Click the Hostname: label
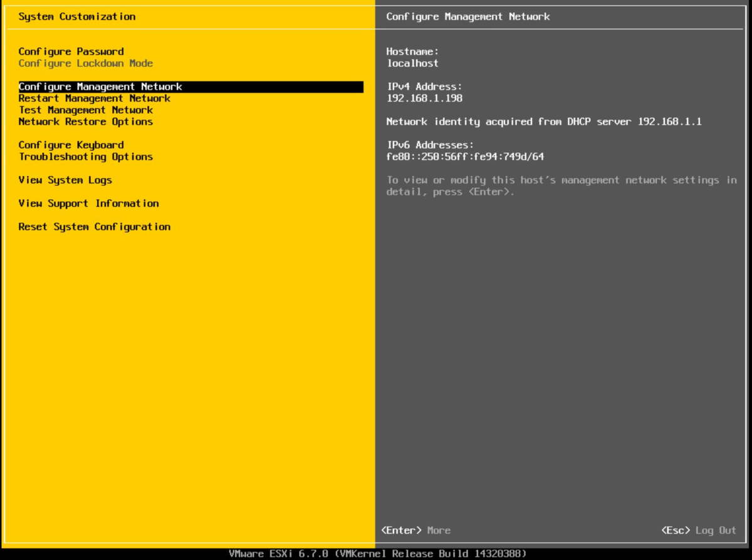The height and width of the screenshot is (560, 752). point(412,51)
